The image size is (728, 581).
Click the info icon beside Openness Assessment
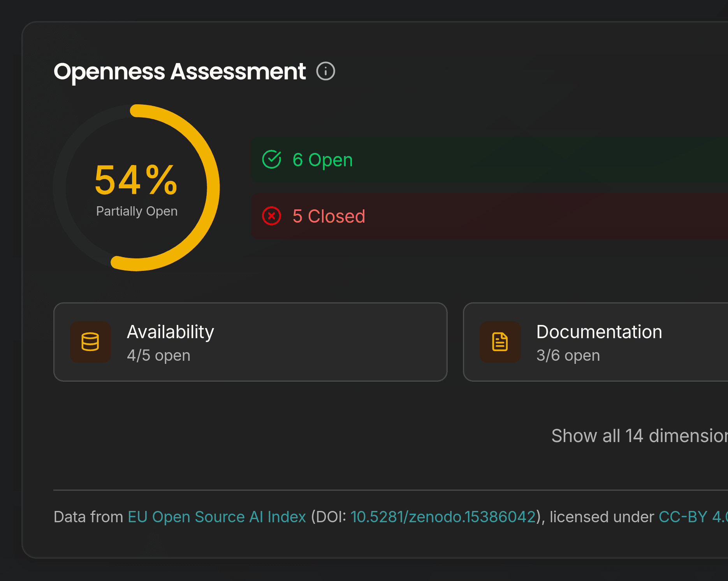coord(325,71)
